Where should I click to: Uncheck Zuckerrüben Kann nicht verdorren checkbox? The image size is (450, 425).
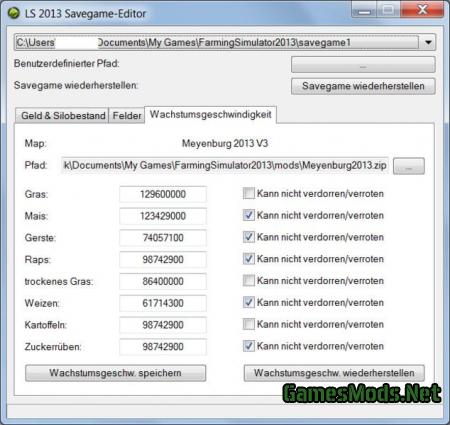coord(249,346)
